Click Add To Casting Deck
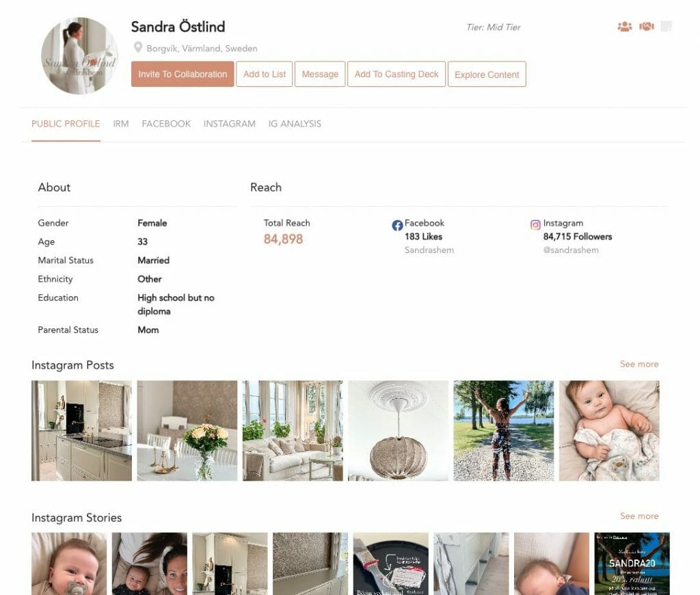This screenshot has height=595, width=700. [396, 74]
